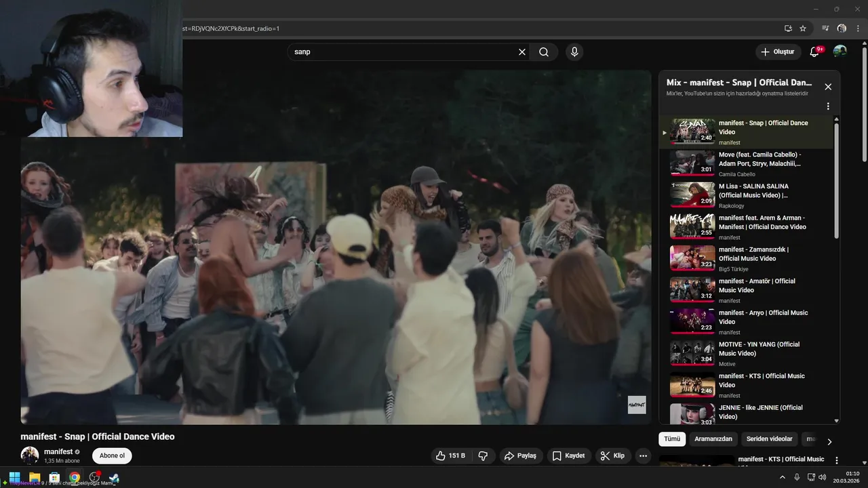The image size is (868, 488).
Task: Open options for recommended KTS video
Action: 836,460
